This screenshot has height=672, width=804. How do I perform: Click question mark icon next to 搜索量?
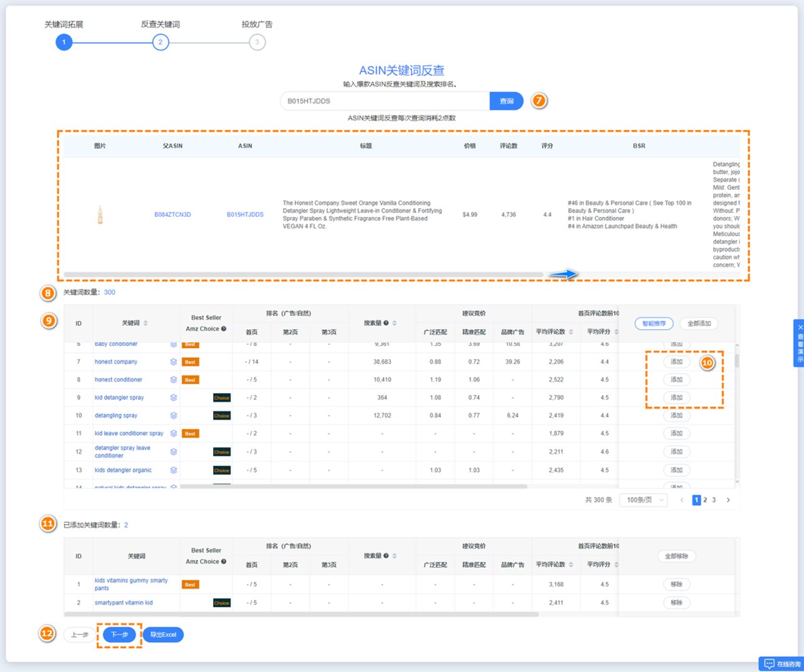click(x=386, y=323)
